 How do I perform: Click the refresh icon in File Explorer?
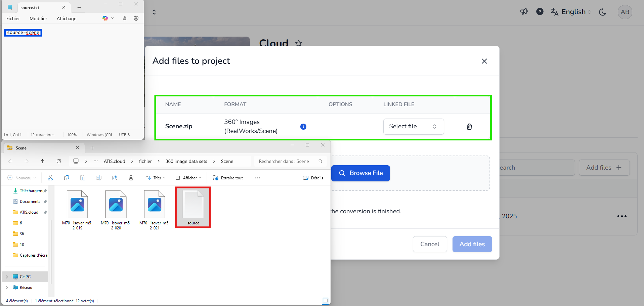[59, 161]
